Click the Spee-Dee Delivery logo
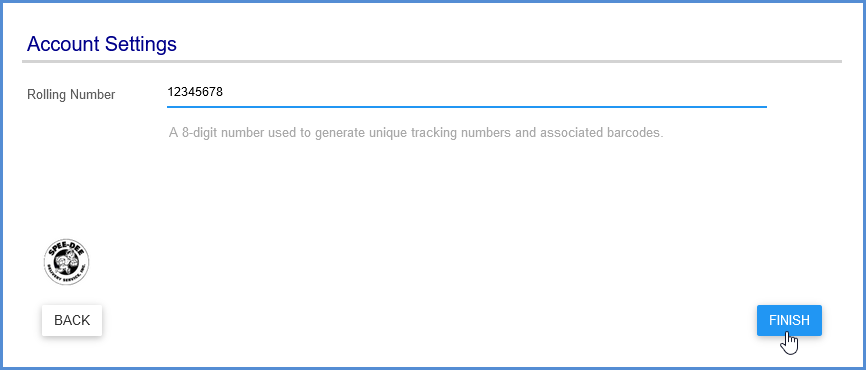Image resolution: width=866 pixels, height=370 pixels. point(66,262)
